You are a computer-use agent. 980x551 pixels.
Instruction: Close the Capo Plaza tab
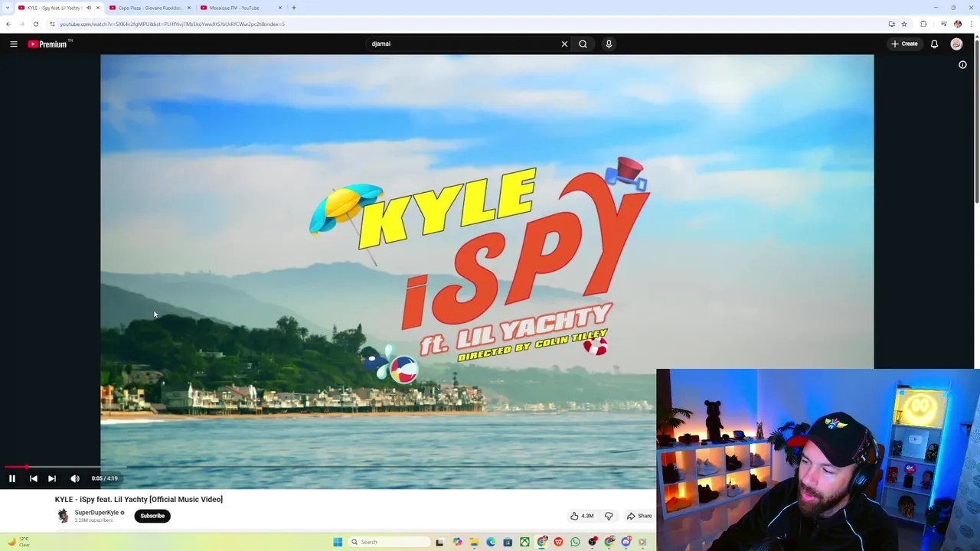tap(189, 8)
